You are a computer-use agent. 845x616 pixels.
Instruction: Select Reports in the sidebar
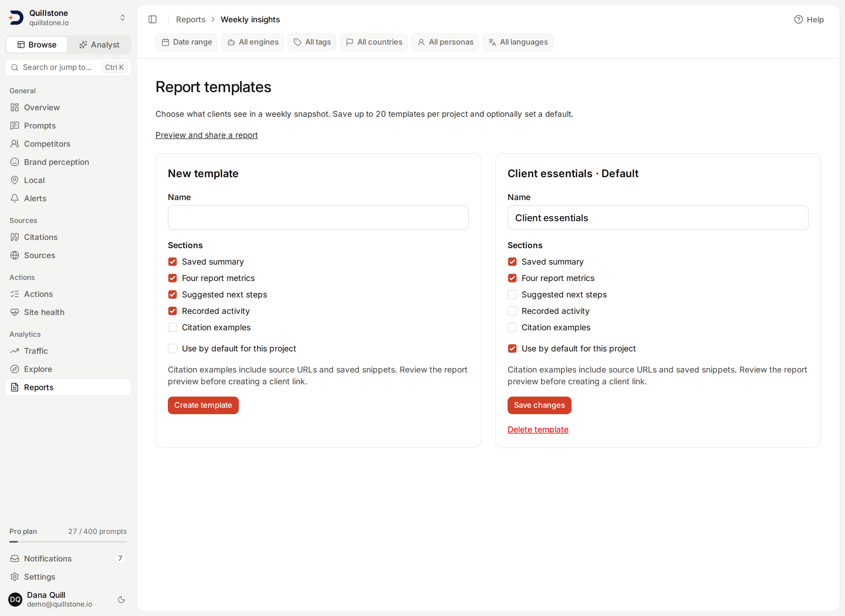coord(68,387)
